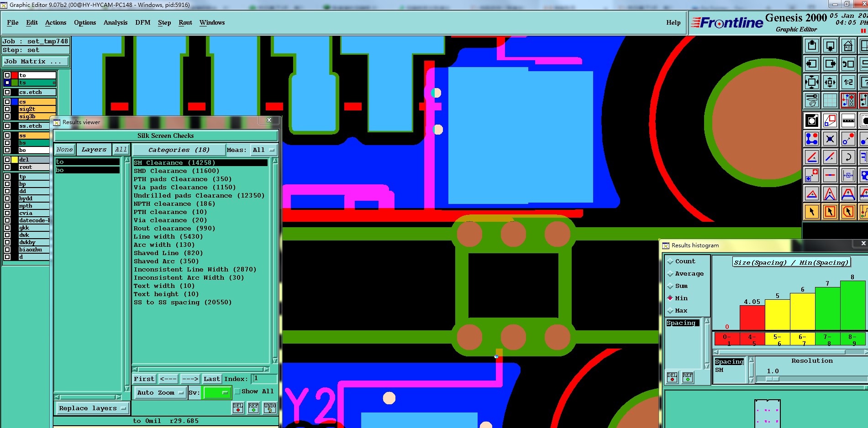The image size is (868, 428).
Task: Click the 1:2 zoom scale icon
Action: click(x=848, y=82)
